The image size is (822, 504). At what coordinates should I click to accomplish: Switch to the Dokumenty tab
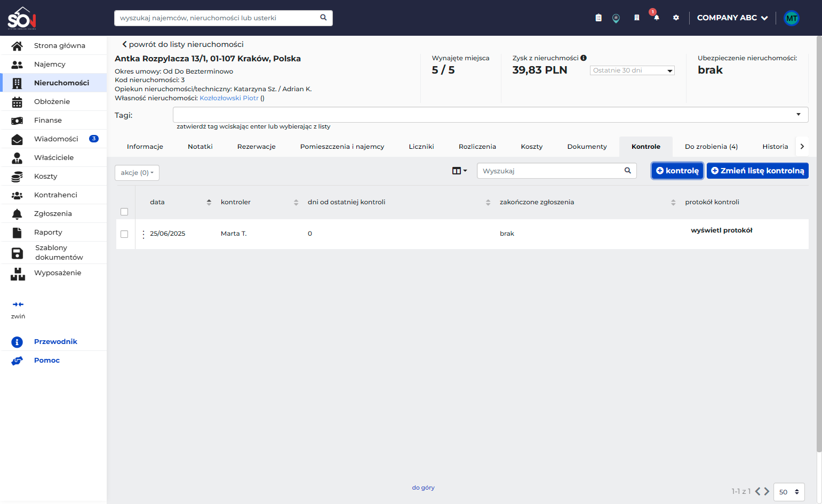point(587,147)
